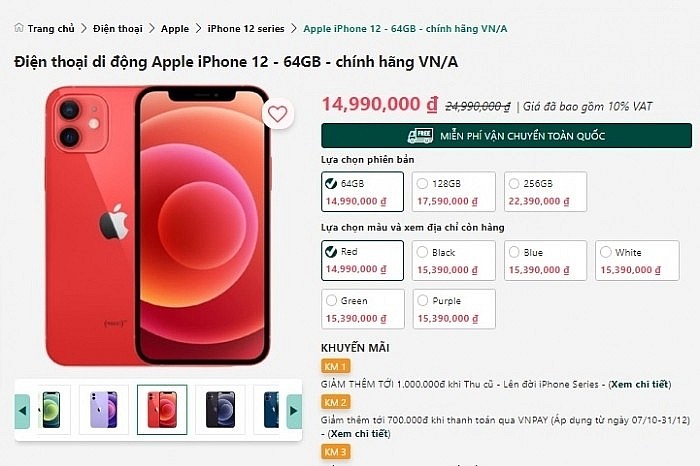Show next thumbnails with right arrow
The image size is (700, 466).
(x=294, y=411)
